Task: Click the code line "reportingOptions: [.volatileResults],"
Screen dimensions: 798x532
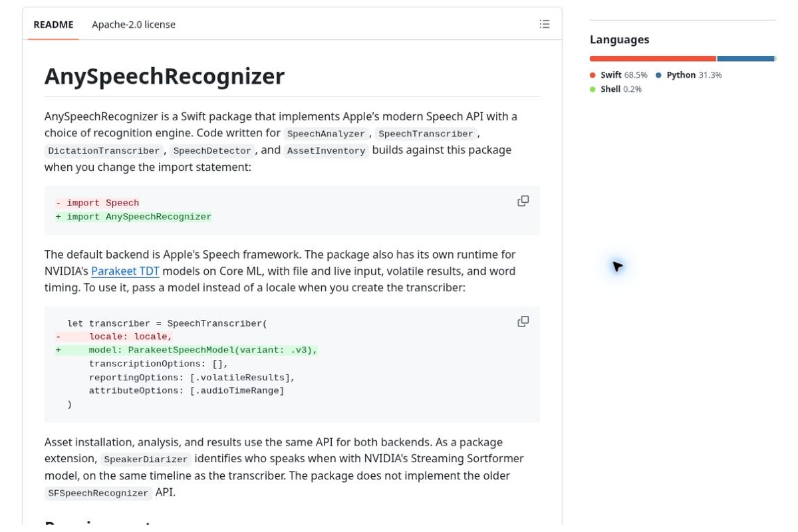Action: (192, 378)
